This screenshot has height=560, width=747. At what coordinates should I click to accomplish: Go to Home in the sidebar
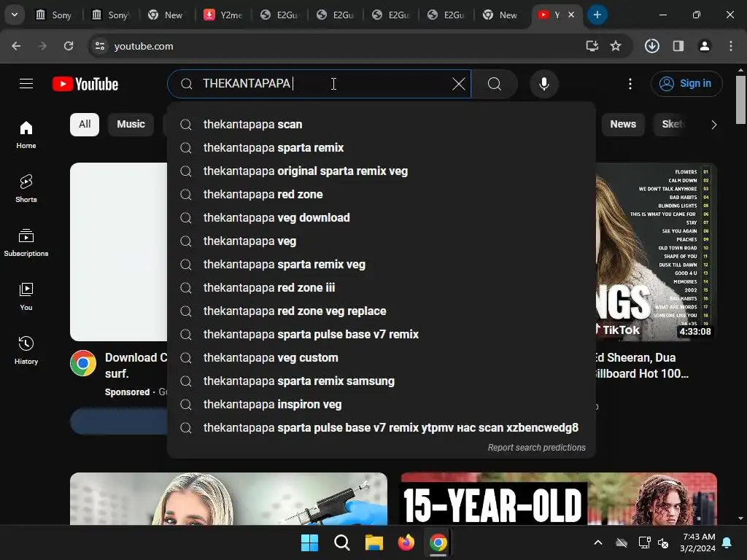coord(26,135)
